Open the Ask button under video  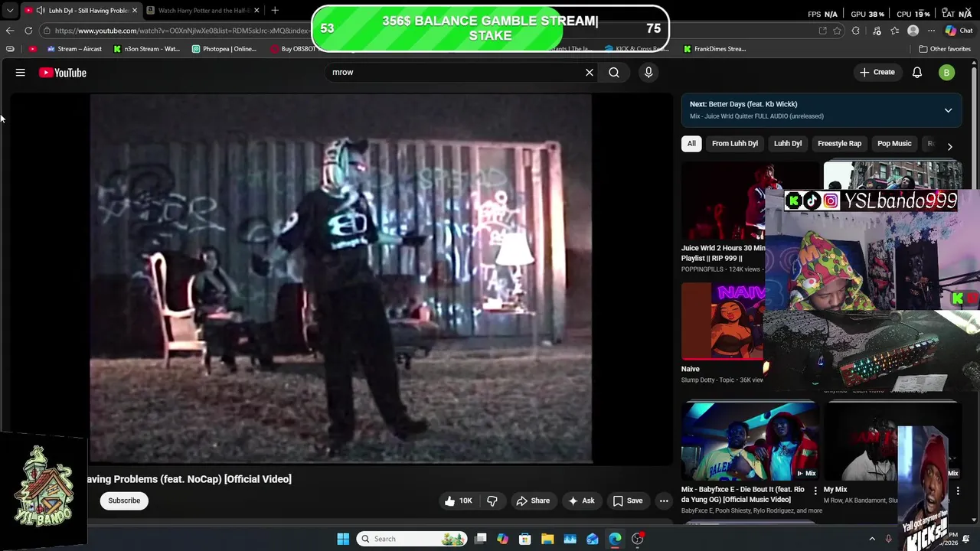pyautogui.click(x=581, y=500)
